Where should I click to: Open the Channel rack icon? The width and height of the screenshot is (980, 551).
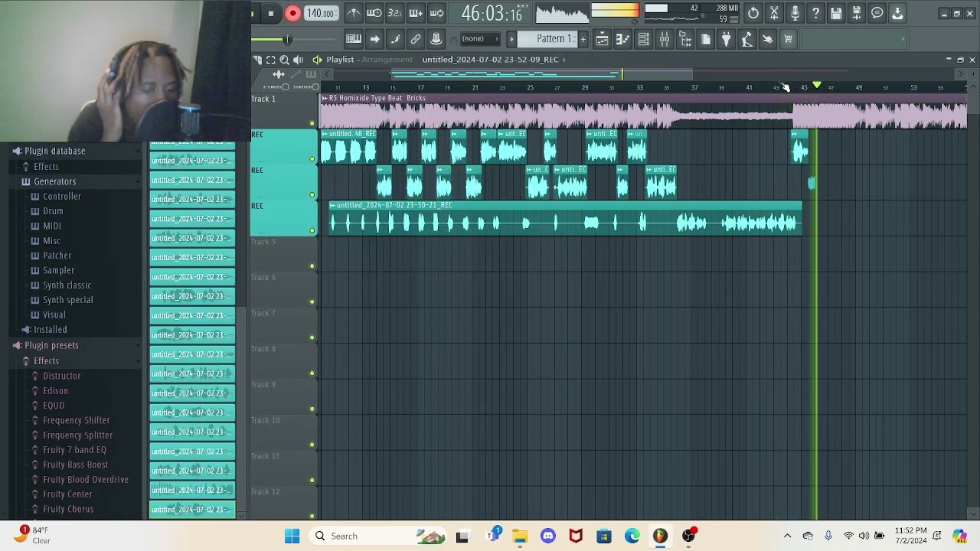click(x=644, y=39)
